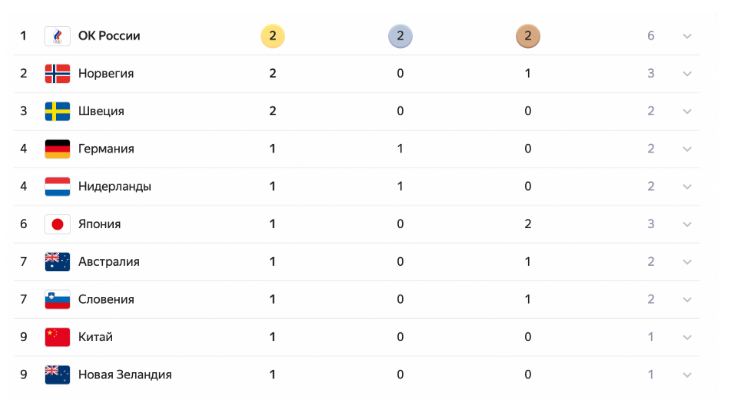Image resolution: width=729 pixels, height=410 pixels.
Task: Click the New Zealand flag icon
Action: point(57,374)
